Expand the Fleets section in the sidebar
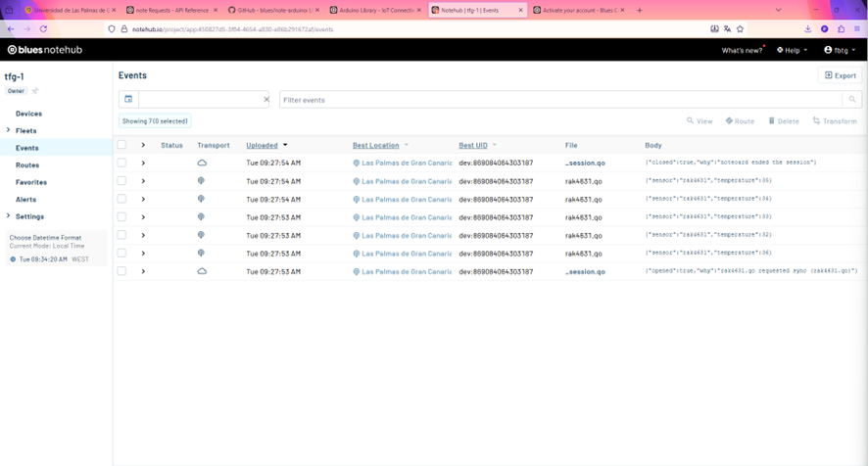The image size is (868, 466). coord(8,130)
